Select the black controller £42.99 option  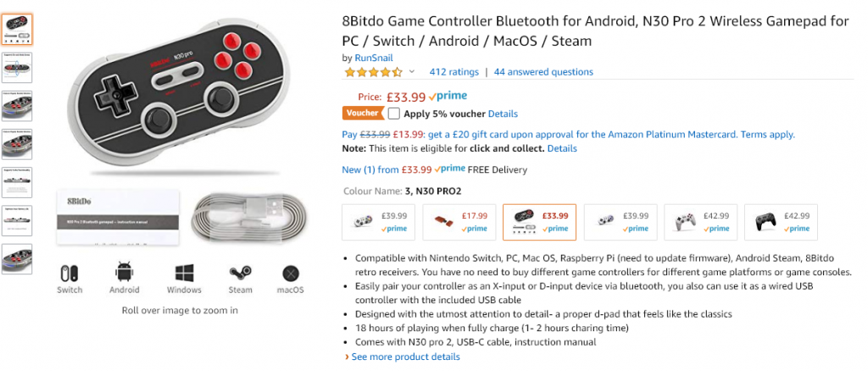coord(781,222)
